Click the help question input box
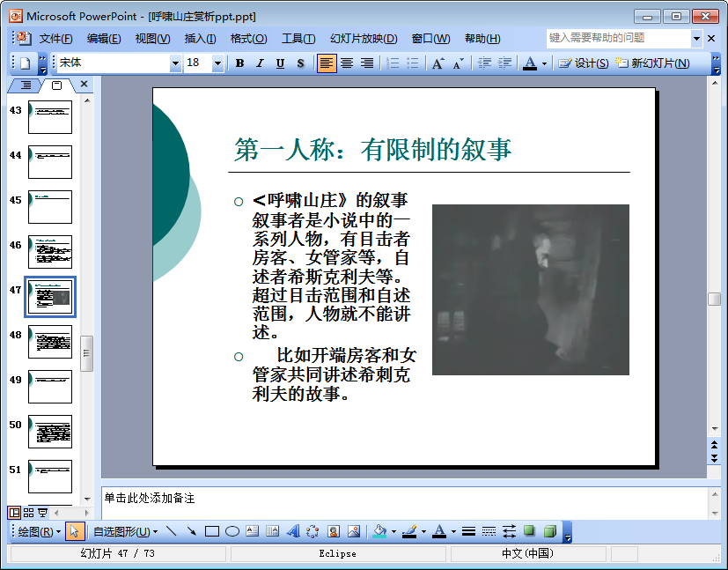Screen dimensions: 728x570 (x=619, y=38)
